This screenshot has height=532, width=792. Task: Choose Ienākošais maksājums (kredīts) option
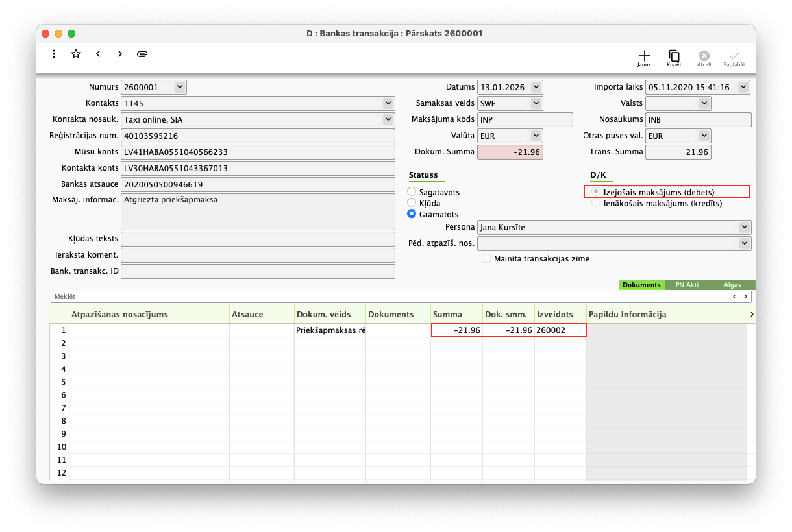coord(596,203)
